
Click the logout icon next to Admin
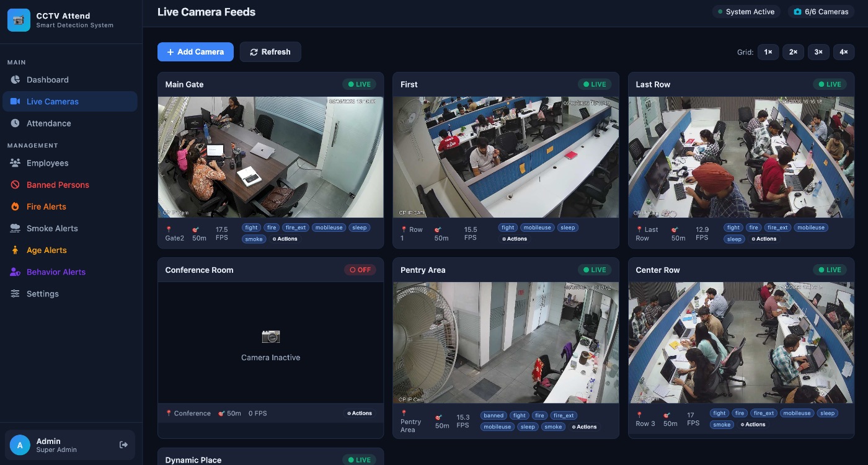click(x=123, y=445)
